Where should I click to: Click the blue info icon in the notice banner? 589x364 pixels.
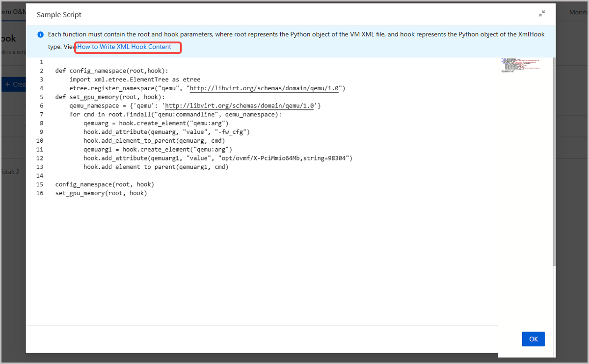pyautogui.click(x=41, y=35)
